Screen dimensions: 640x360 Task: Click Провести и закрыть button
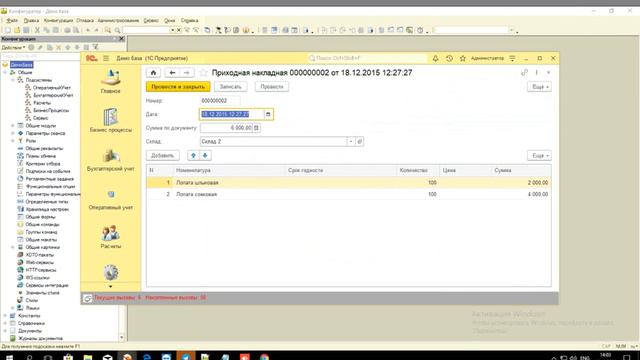coord(178,87)
